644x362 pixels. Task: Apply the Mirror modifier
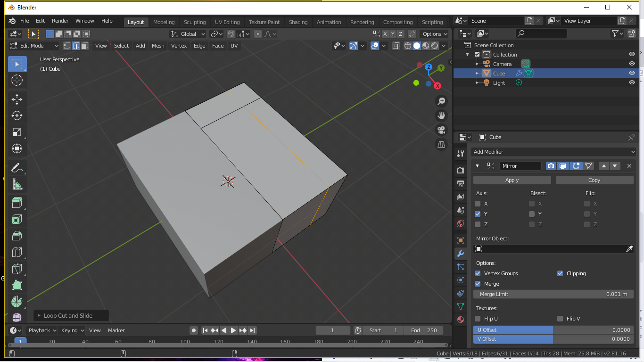tap(512, 180)
